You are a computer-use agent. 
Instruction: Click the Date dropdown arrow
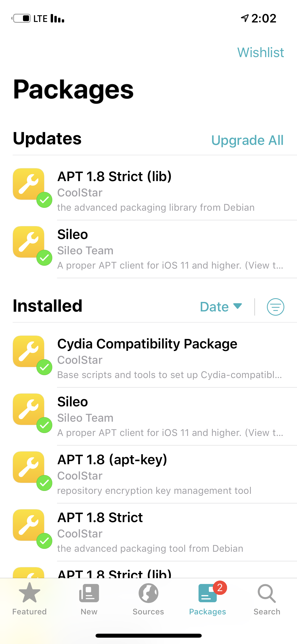(238, 306)
